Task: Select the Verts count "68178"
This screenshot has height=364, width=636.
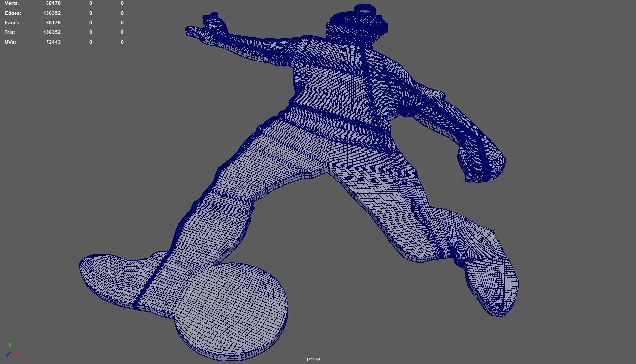Action: [53, 3]
